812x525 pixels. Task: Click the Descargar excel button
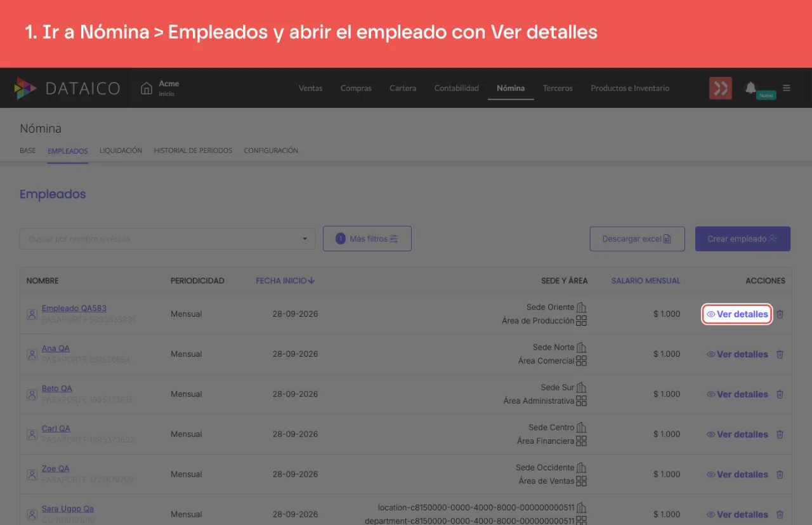tap(638, 239)
